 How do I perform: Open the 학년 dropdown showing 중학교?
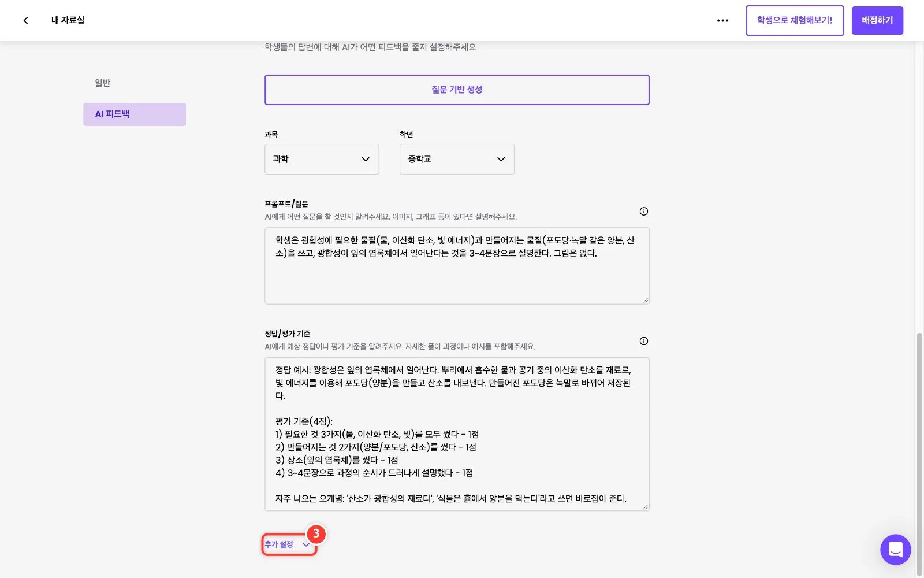click(457, 159)
